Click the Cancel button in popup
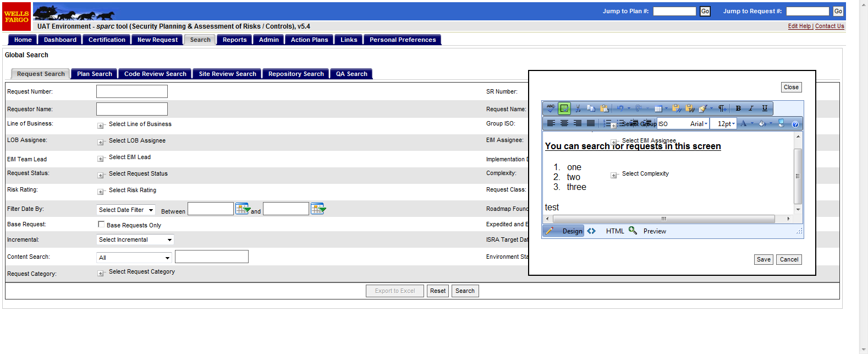Screen dimensions: 868x354 tap(789, 259)
